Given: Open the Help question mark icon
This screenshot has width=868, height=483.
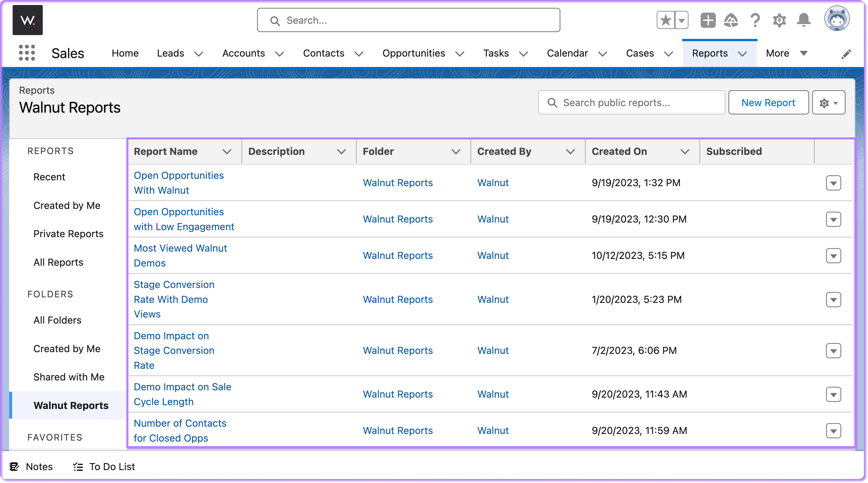Looking at the screenshot, I should (x=755, y=20).
